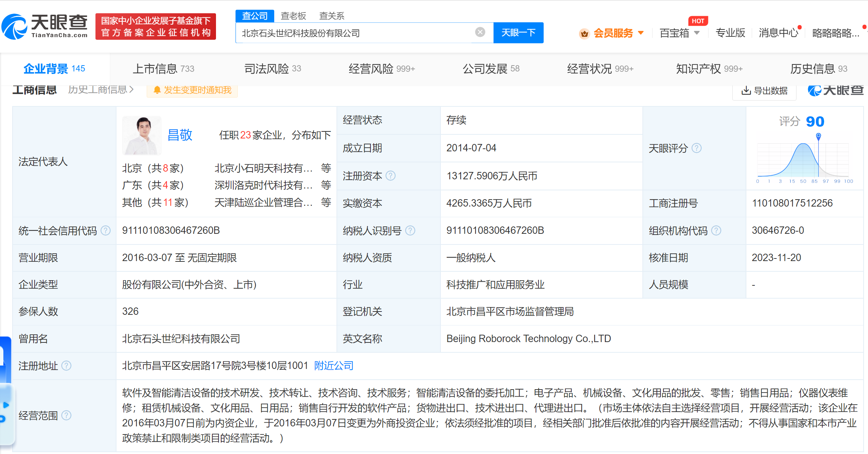
Task: Click the English name Beijing Roborock Technology
Action: pyautogui.click(x=529, y=339)
